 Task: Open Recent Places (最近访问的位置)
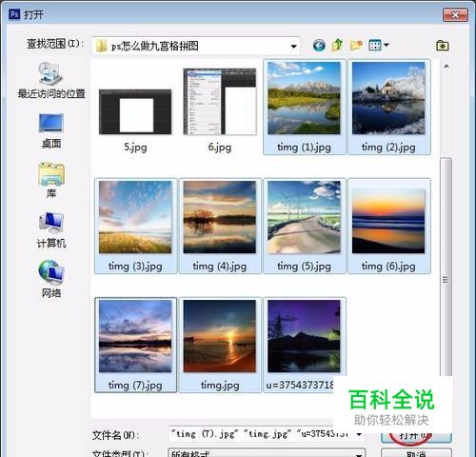[x=51, y=80]
